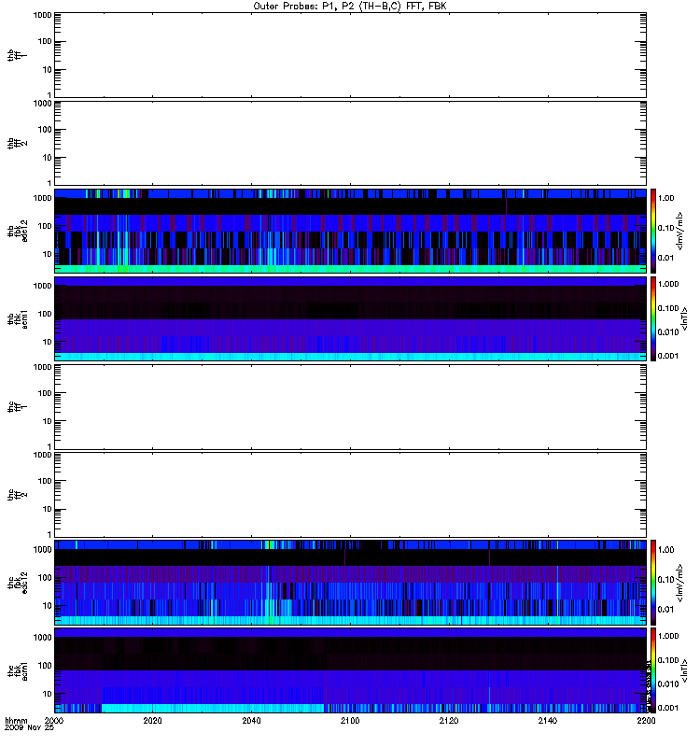700x747 pixels.
Task: Click the 'hhmm' axis unit label
Action: point(16,720)
